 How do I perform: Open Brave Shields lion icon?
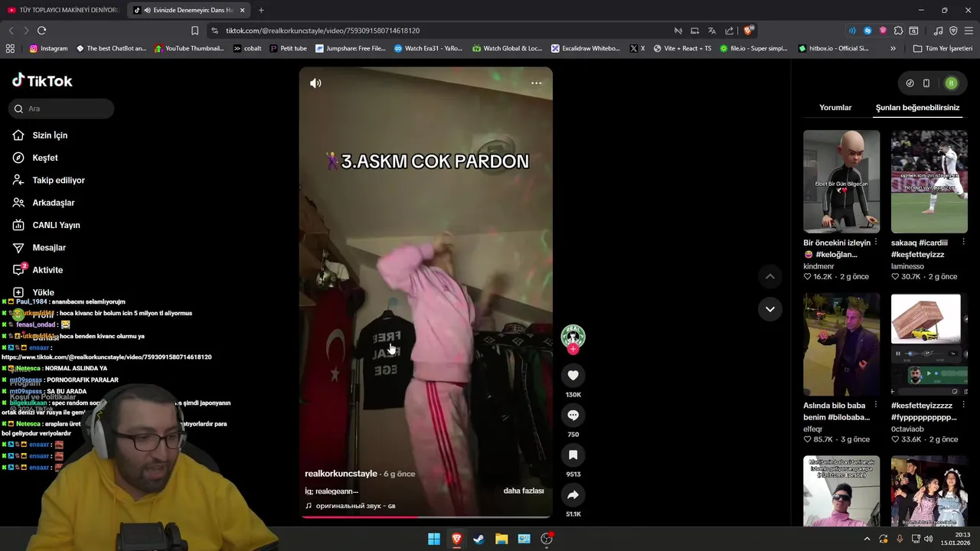coord(749,31)
